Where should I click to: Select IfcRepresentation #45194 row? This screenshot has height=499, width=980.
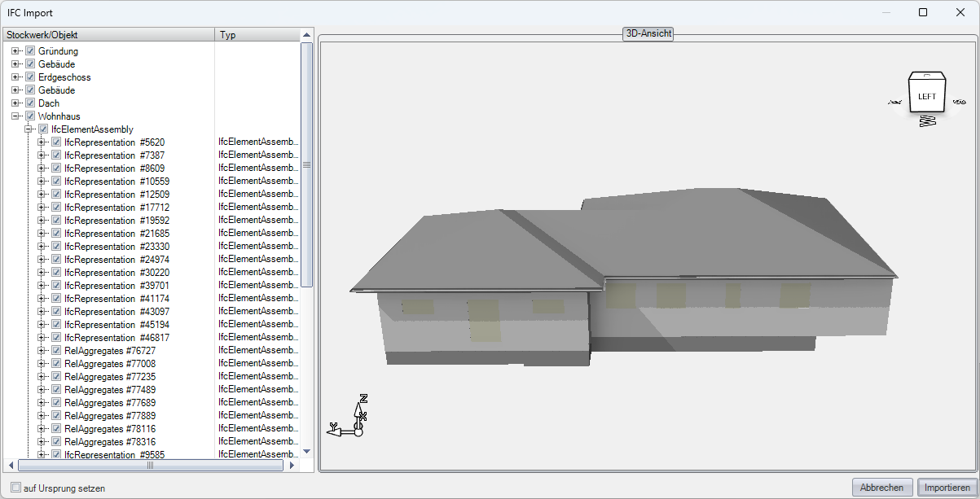(117, 325)
